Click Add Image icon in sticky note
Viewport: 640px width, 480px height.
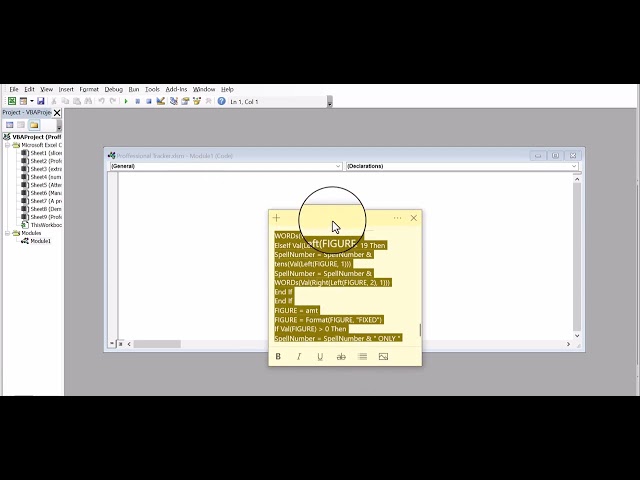click(x=383, y=356)
